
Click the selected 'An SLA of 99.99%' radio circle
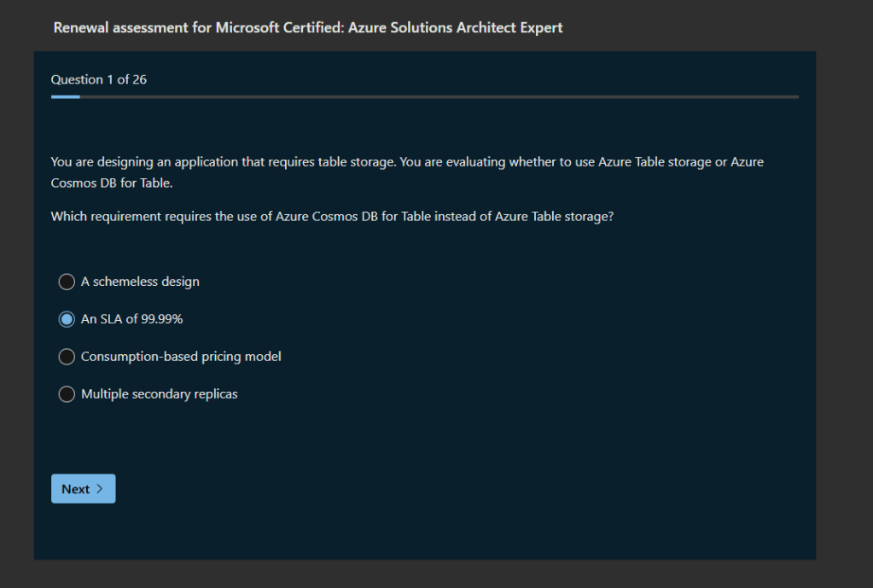click(x=67, y=319)
